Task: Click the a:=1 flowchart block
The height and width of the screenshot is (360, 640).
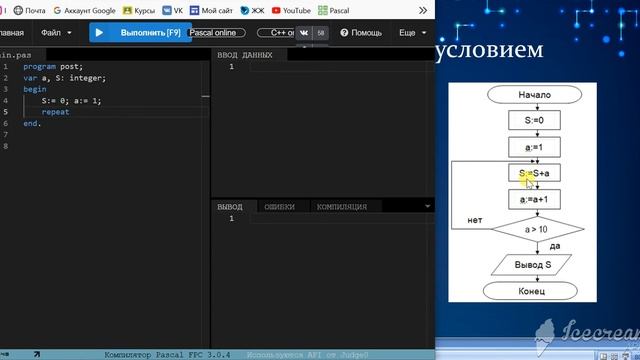Action: pyautogui.click(x=534, y=147)
